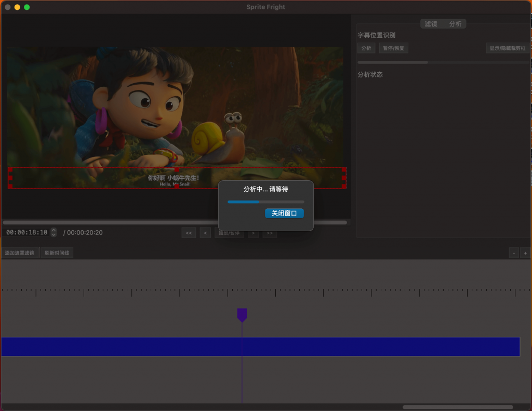Click the horizontal scrollbar below the timeline
The height and width of the screenshot is (411, 532).
[458, 407]
